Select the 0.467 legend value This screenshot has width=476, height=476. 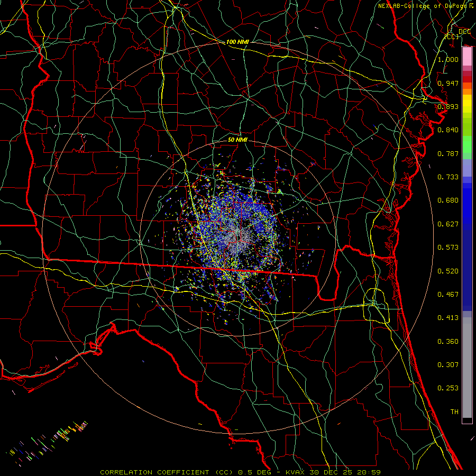(448, 295)
